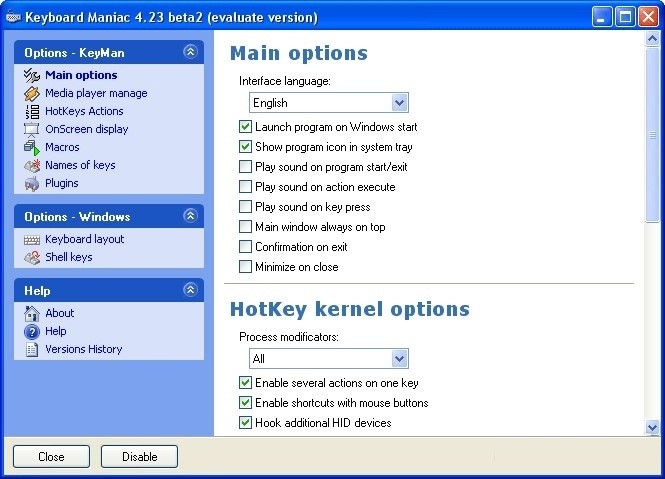Click the HotKeys Actions list icon
This screenshot has height=479, width=665.
point(32,112)
